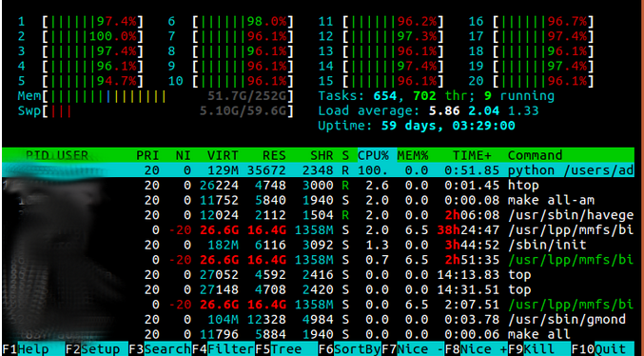
Task: Activate F3 Search in the bottom bar
Action: 161,349
